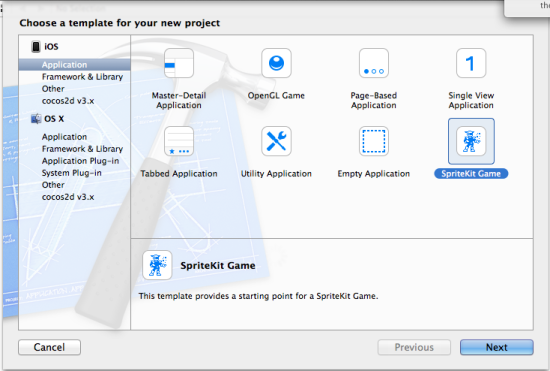Click the selected SpriteKit Game template icon

471,141
